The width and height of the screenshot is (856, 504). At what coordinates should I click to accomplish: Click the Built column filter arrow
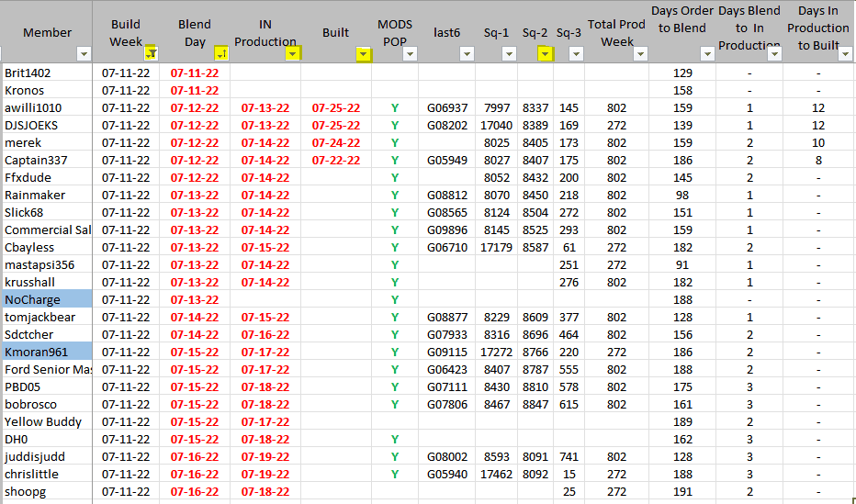(364, 54)
